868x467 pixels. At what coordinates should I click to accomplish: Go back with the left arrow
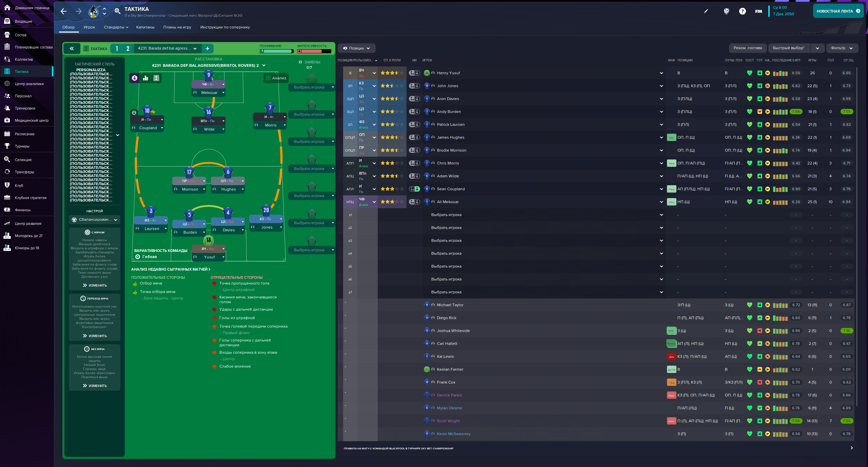click(63, 11)
